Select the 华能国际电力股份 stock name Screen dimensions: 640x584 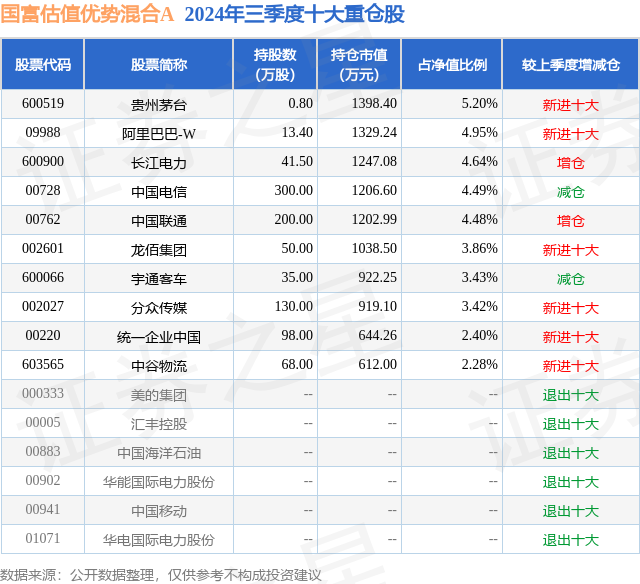159,482
